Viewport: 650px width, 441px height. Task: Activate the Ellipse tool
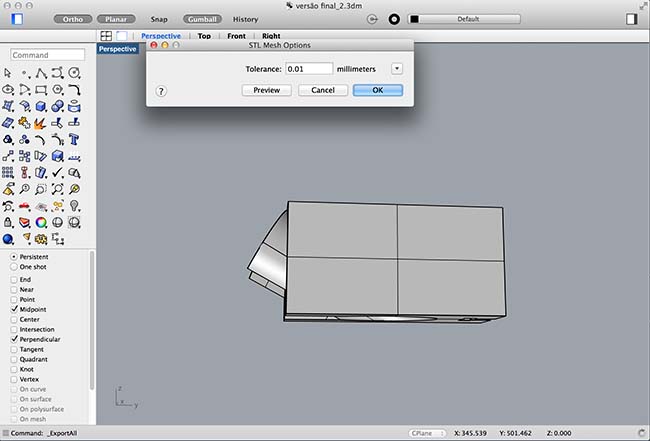click(x=7, y=90)
